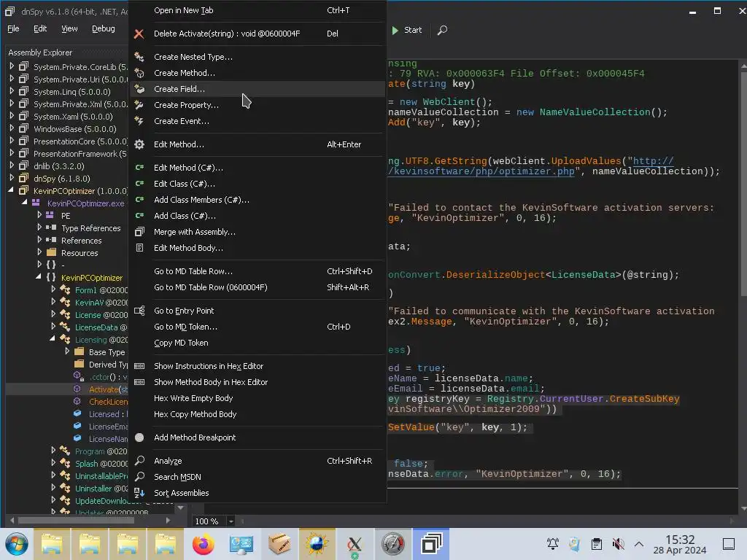Image resolution: width=747 pixels, height=560 pixels.
Task: Click the Merge with Assembly icon
Action: click(139, 232)
